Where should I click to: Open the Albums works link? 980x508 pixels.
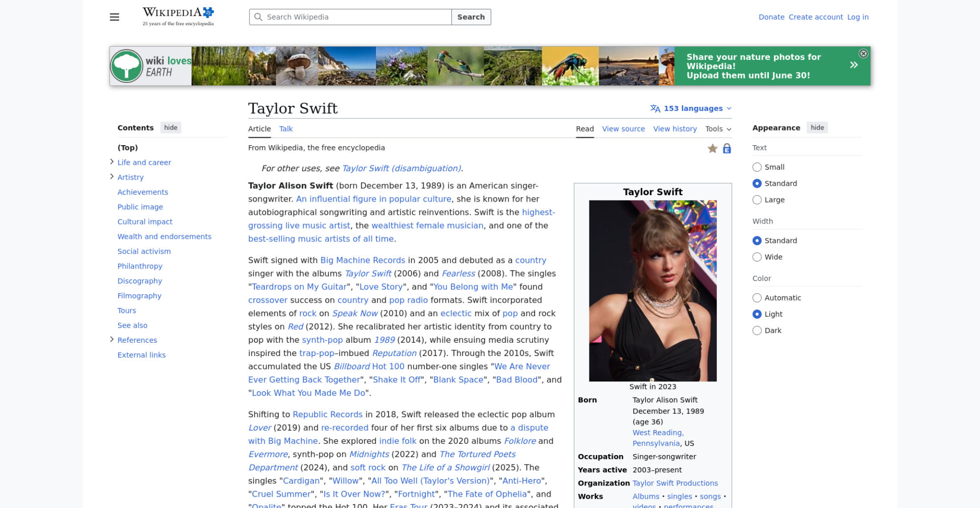click(646, 497)
